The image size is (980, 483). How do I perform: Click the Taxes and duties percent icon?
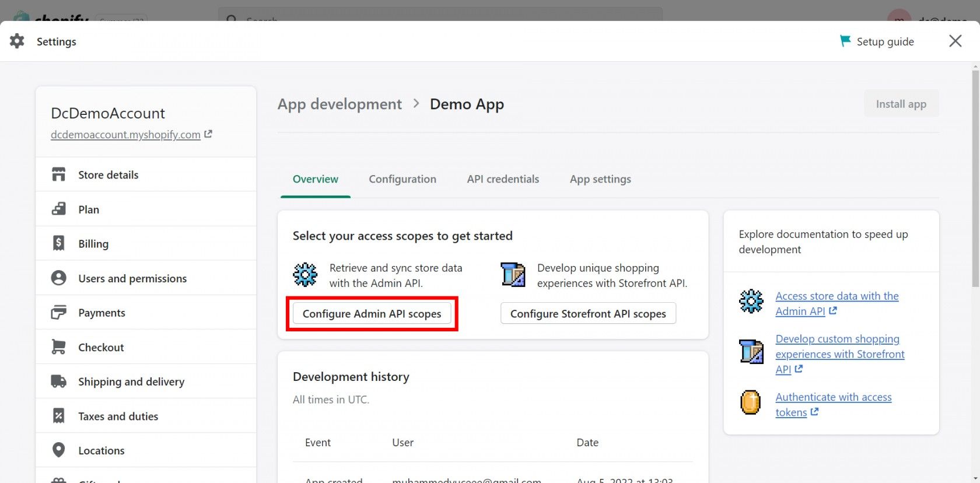[x=58, y=416]
